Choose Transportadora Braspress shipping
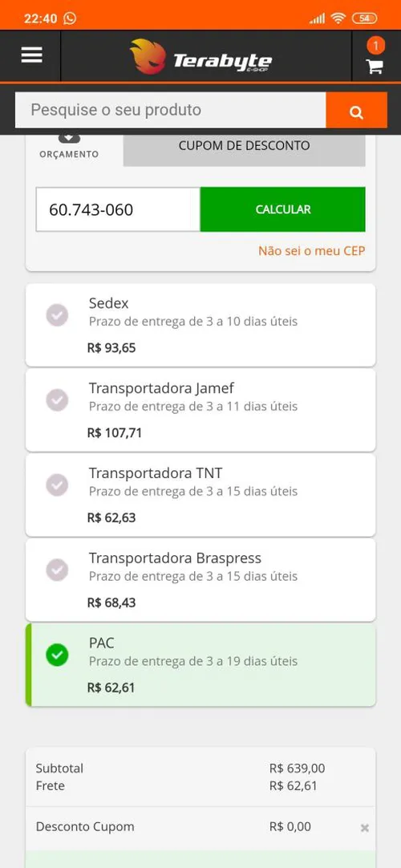 [x=200, y=580]
